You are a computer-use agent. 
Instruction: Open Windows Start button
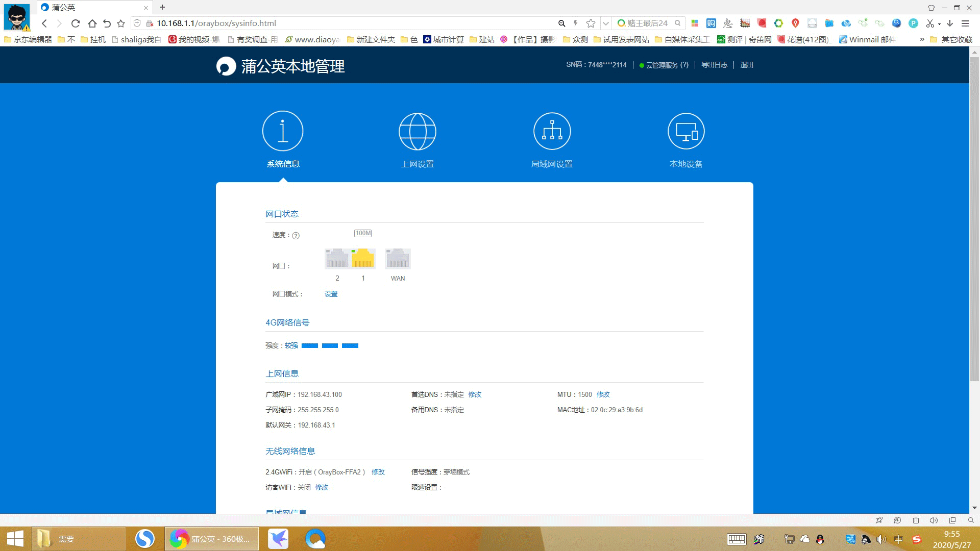[x=15, y=539]
